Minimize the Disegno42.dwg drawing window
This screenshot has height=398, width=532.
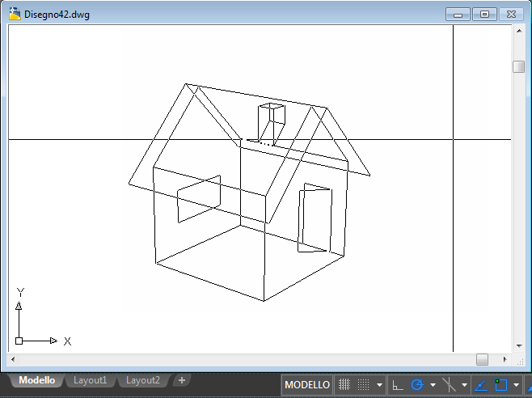(x=458, y=15)
